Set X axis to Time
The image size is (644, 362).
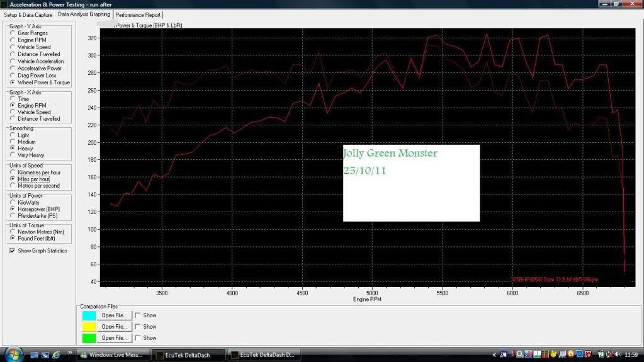(x=13, y=99)
